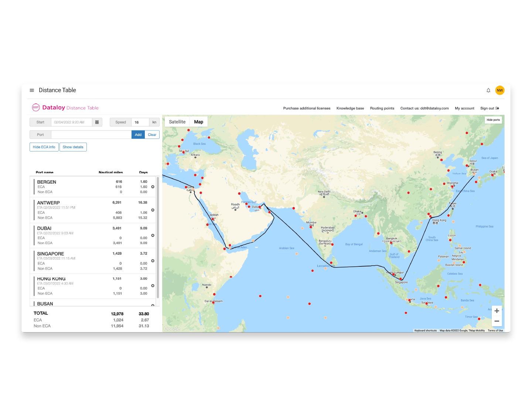Click the Start date field
The height and width of the screenshot is (416, 532).
pyautogui.click(x=71, y=122)
